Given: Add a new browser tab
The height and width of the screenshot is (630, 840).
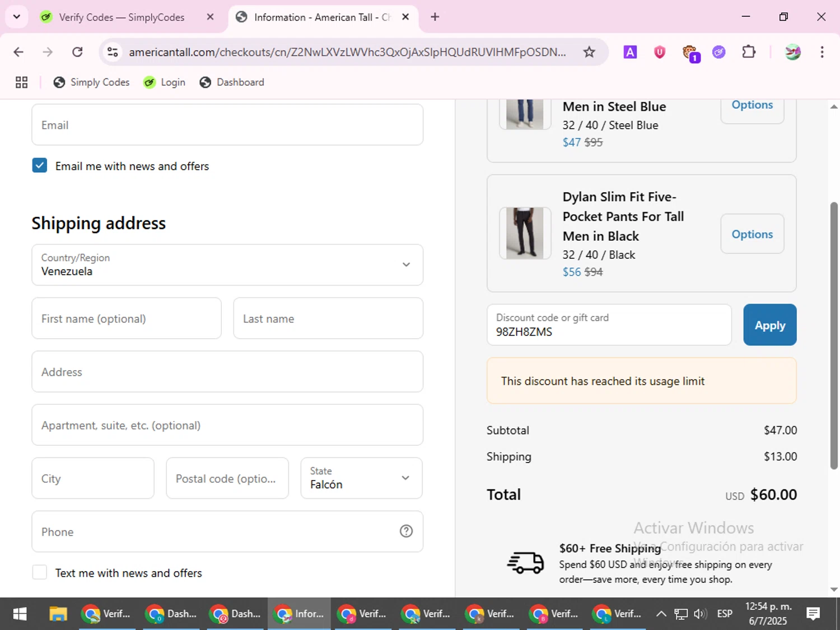Looking at the screenshot, I should coord(435,17).
